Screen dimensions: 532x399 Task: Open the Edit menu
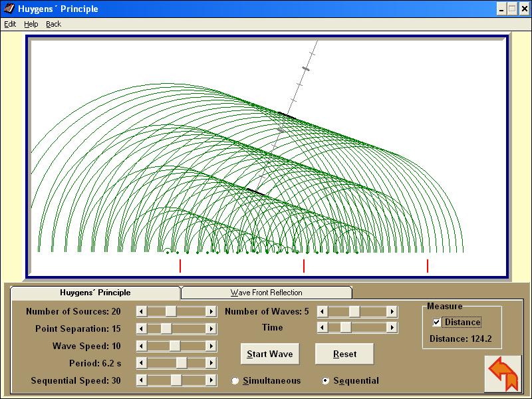coord(10,24)
